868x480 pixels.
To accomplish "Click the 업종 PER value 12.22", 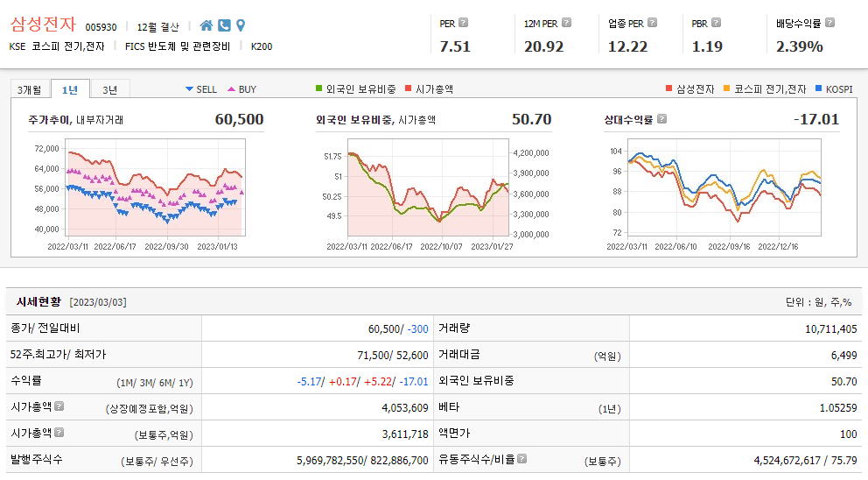I will [x=627, y=46].
